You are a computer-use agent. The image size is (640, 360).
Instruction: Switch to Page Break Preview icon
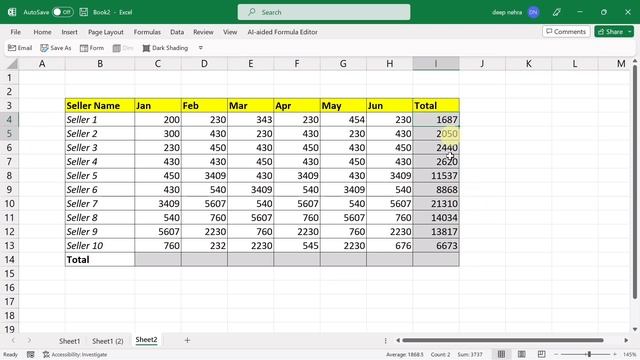(542, 354)
